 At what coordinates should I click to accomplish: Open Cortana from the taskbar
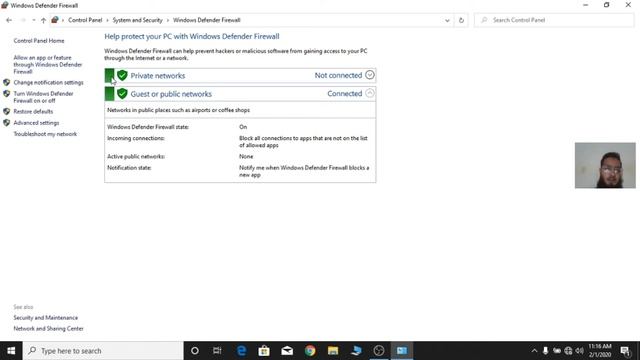pyautogui.click(x=195, y=351)
